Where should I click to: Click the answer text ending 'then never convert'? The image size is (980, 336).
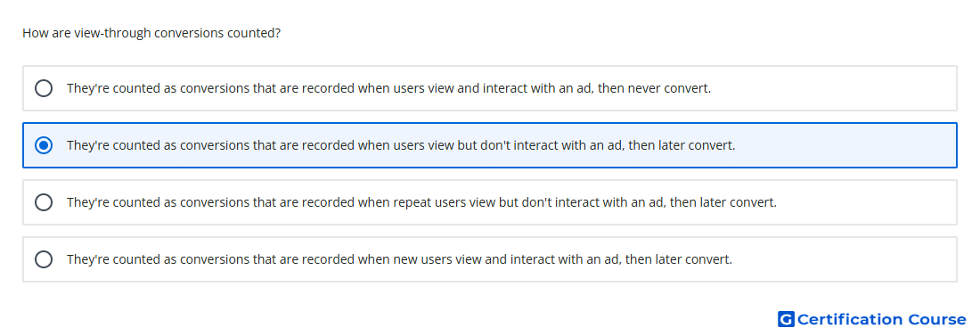(388, 88)
